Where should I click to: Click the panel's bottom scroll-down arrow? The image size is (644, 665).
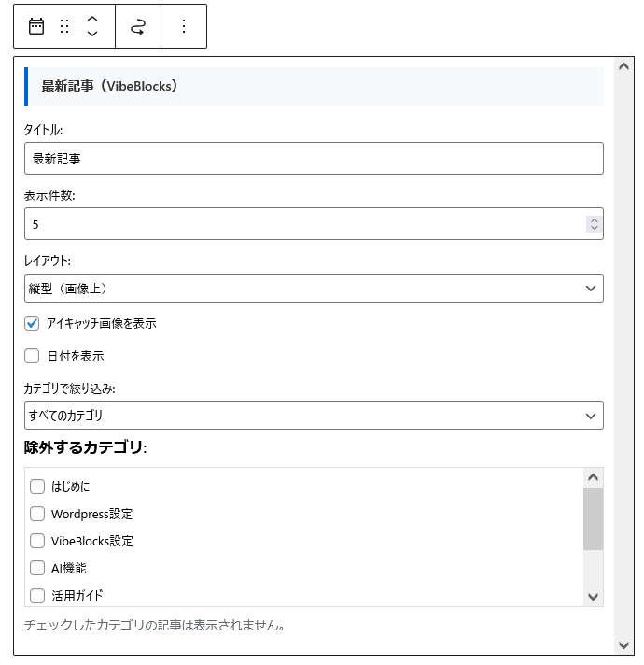pos(624,645)
